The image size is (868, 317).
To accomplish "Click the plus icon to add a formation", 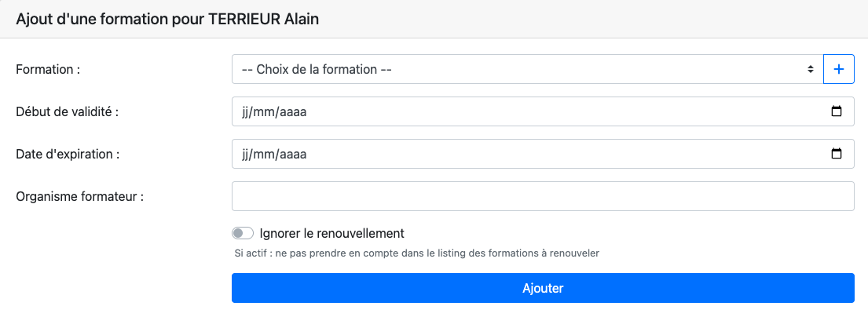I will pyautogui.click(x=838, y=69).
